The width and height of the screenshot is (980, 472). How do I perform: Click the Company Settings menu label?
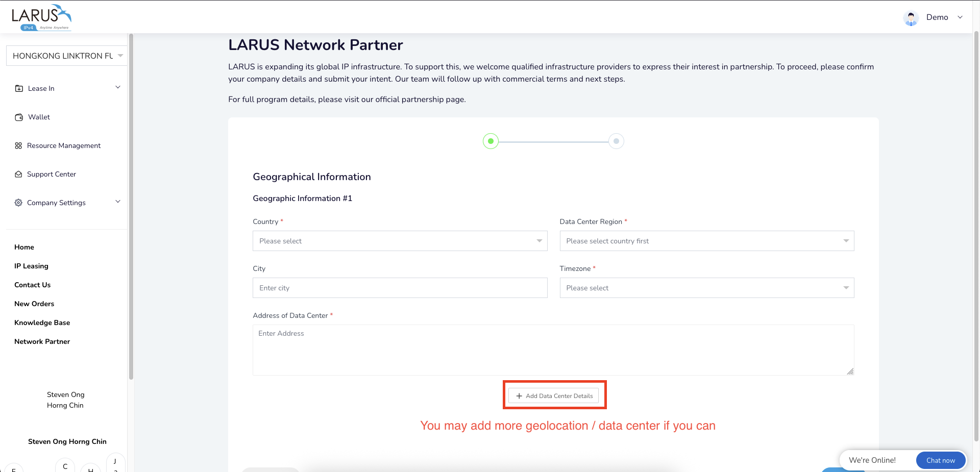coord(56,203)
